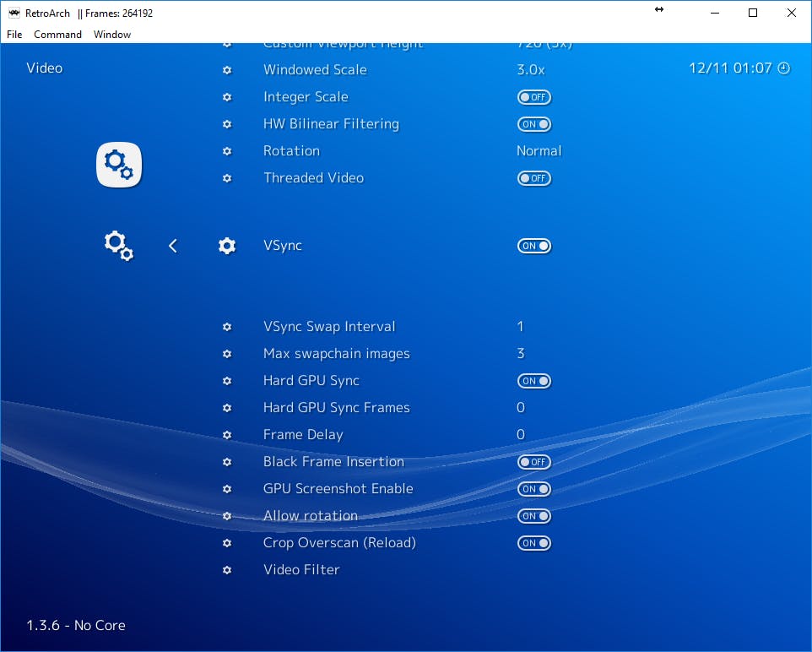
Task: Click the white double-gear settings icon
Action: (119, 246)
